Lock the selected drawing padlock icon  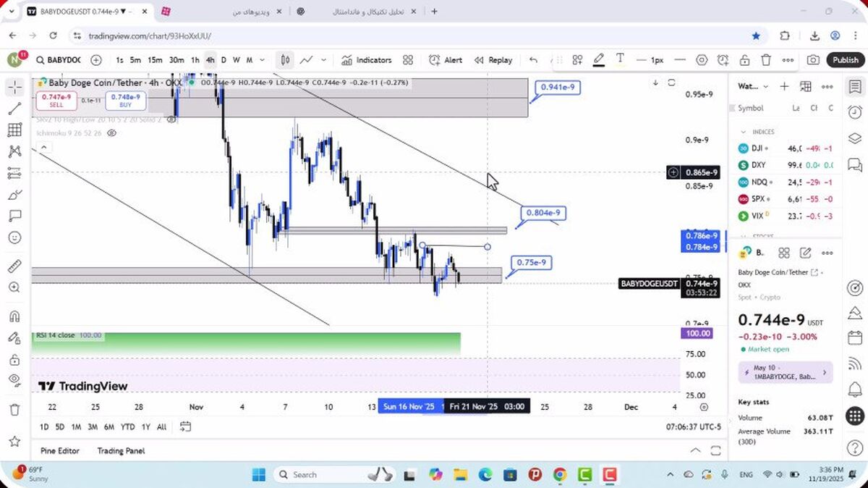click(744, 60)
